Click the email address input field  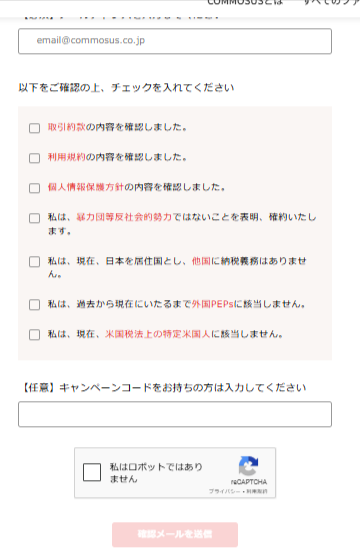pyautogui.click(x=175, y=41)
